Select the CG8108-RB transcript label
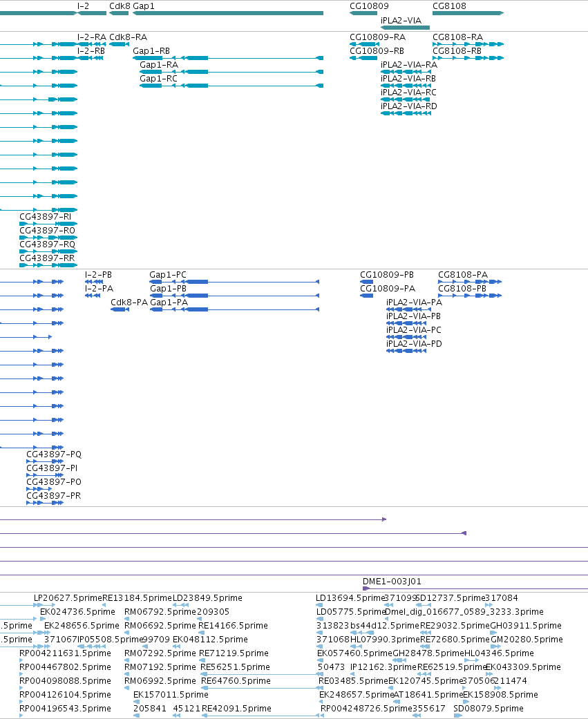This screenshot has height=719, width=588. (457, 51)
